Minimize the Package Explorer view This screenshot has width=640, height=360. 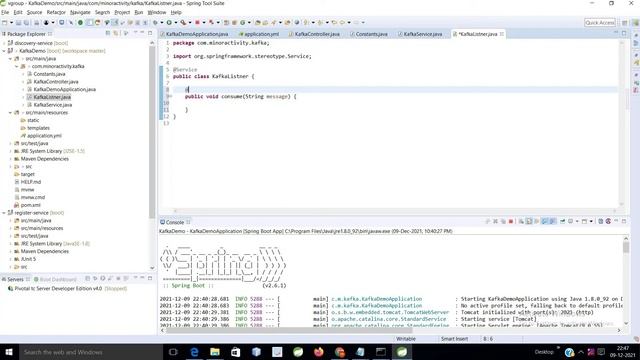click(x=142, y=33)
